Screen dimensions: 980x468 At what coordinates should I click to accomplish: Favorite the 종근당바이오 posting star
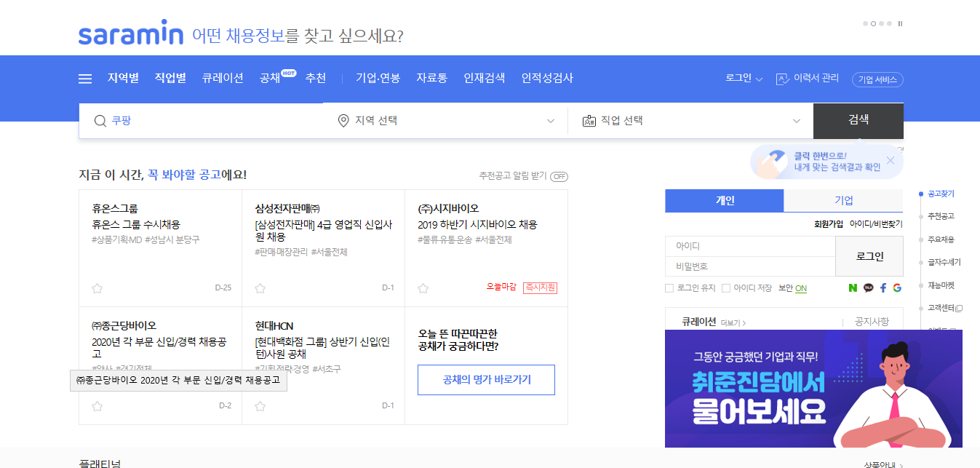click(x=97, y=405)
